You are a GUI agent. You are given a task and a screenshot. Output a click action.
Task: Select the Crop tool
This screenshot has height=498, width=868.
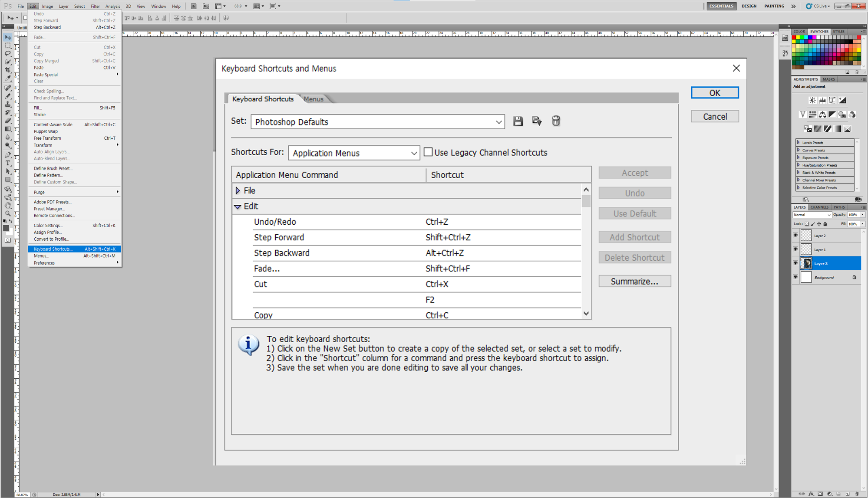pyautogui.click(x=8, y=70)
